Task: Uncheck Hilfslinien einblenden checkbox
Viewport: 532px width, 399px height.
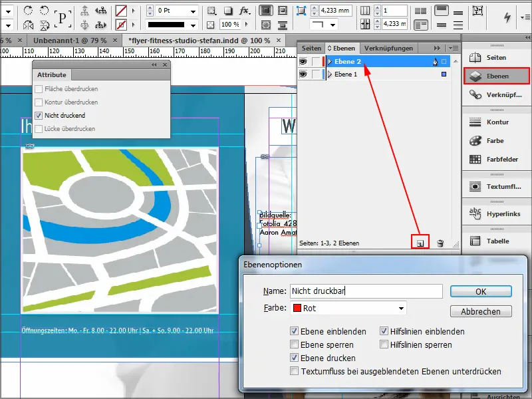Action: pyautogui.click(x=384, y=331)
